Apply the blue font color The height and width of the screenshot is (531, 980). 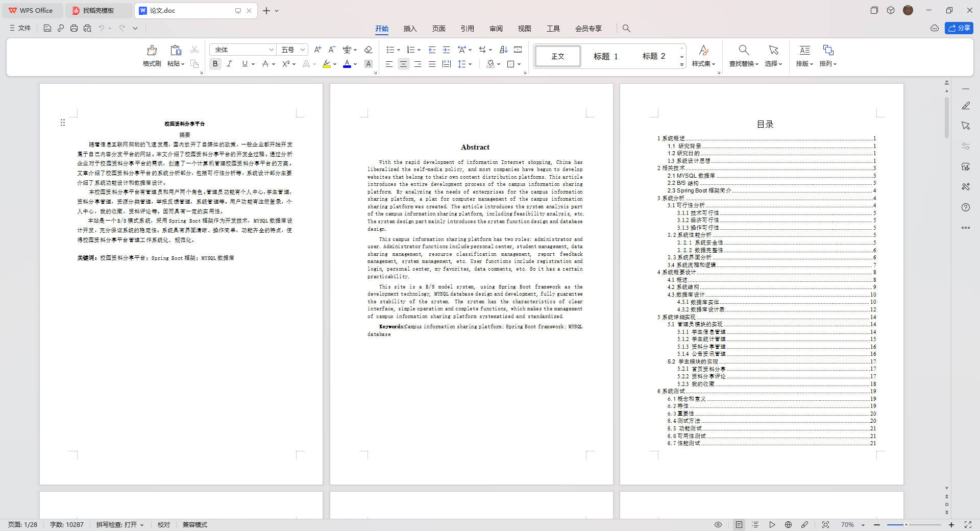tap(347, 64)
